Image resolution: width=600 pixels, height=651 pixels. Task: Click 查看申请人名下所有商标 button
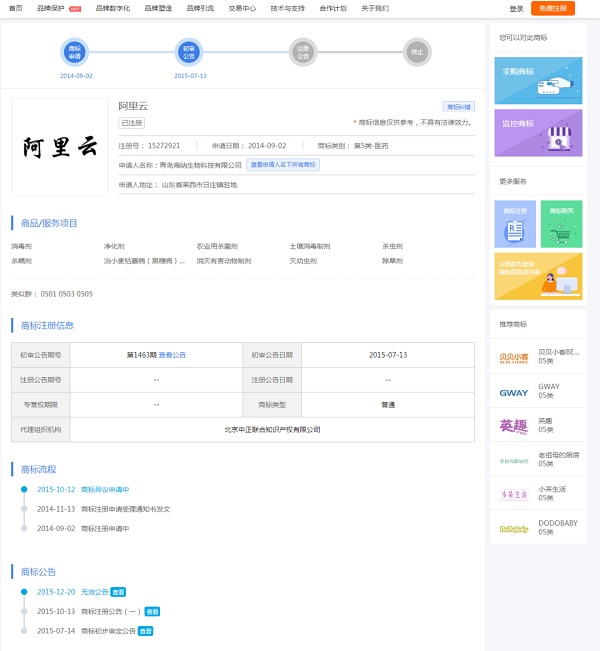[283, 165]
